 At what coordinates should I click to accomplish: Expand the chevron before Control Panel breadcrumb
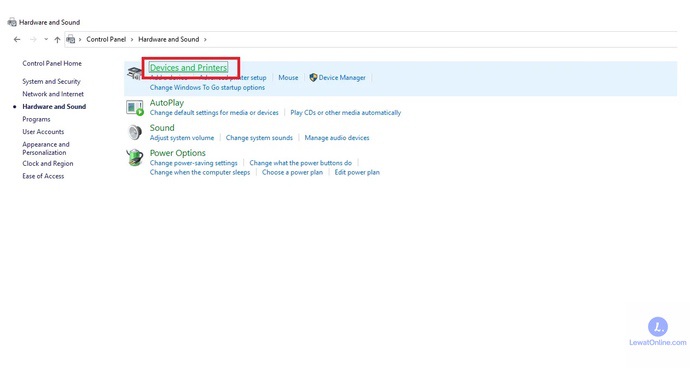tap(80, 39)
